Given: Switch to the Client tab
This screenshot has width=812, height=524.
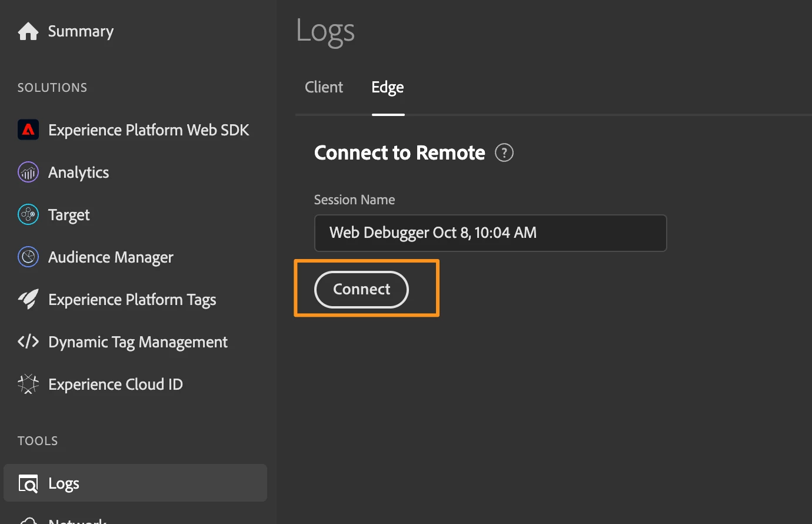Looking at the screenshot, I should [x=324, y=87].
